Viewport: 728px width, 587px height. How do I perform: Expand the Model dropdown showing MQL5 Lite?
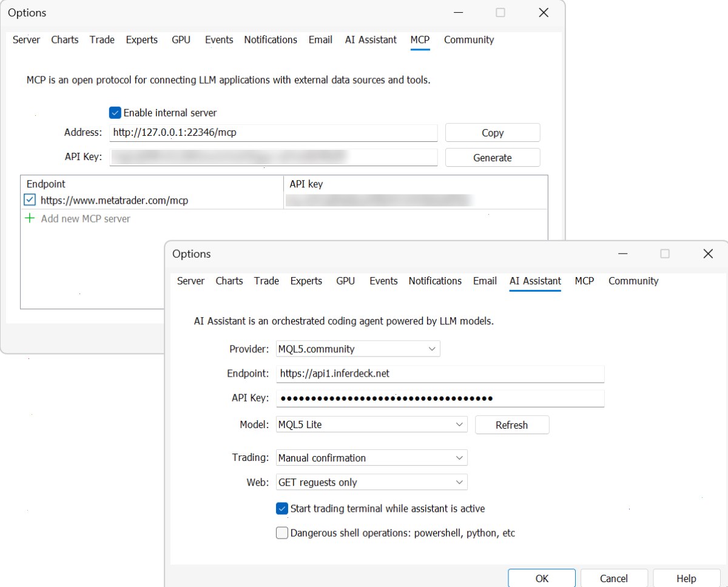coord(371,424)
